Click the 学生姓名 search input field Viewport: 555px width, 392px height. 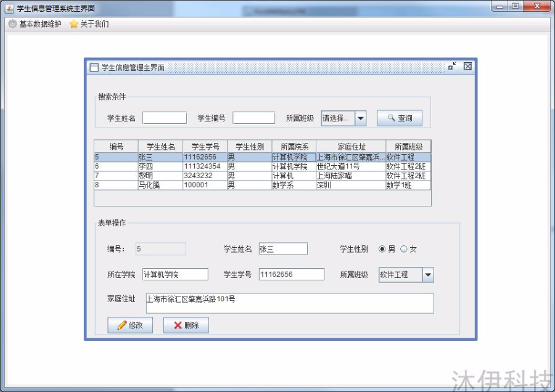click(x=165, y=117)
